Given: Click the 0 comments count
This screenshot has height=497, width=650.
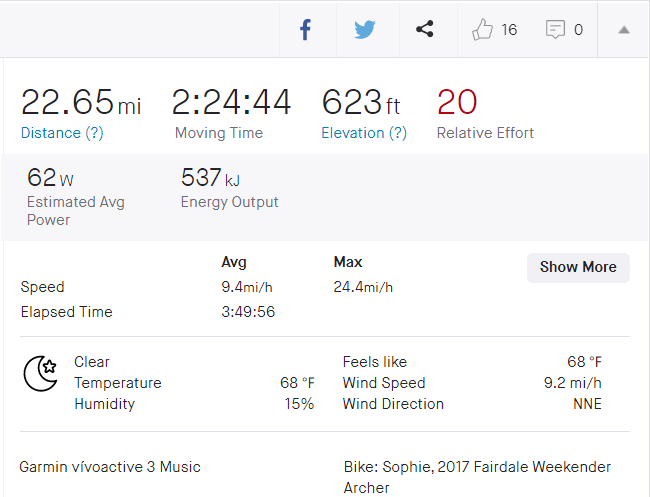Looking at the screenshot, I should pos(578,30).
